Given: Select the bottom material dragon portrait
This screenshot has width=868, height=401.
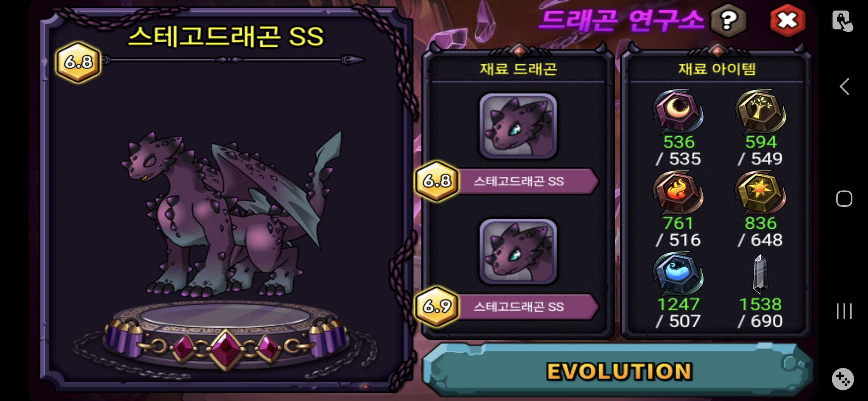Looking at the screenshot, I should (x=518, y=251).
